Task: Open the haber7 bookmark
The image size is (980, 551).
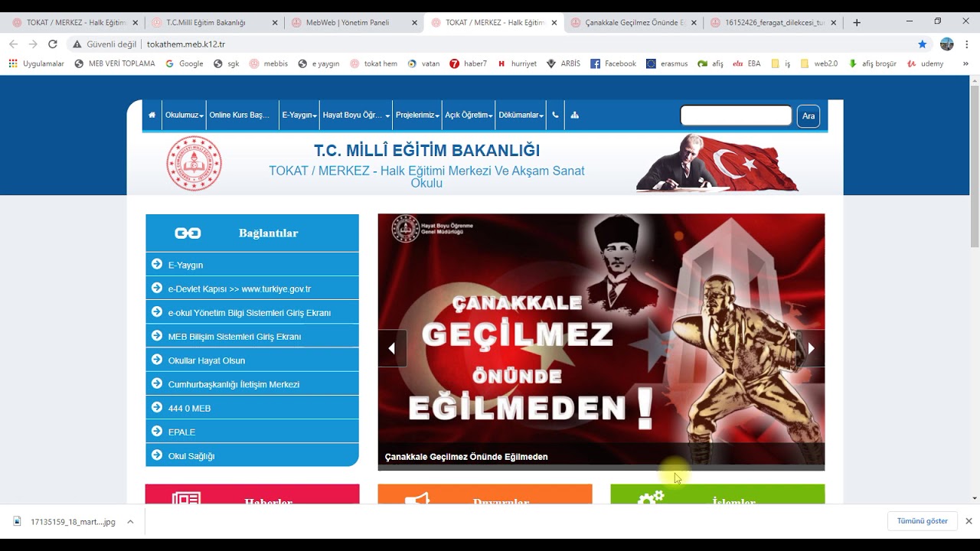Action: (x=468, y=64)
